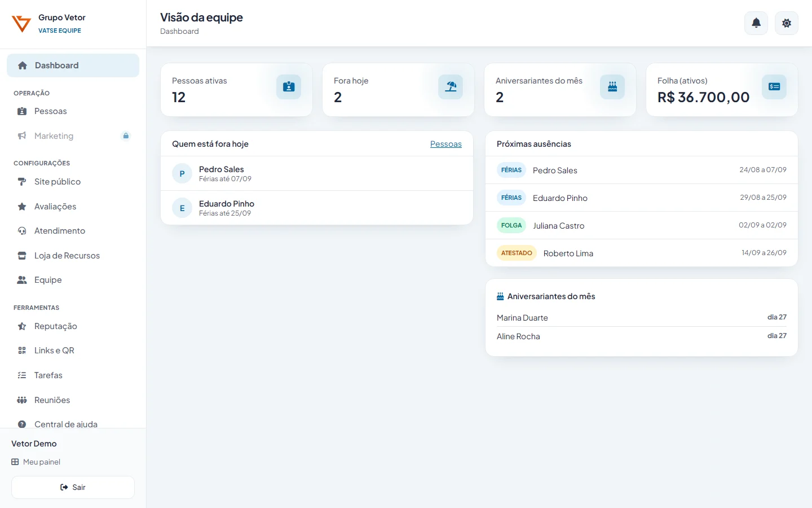Click FÉRIAS badge next to Pedro Sales
Viewport: 812px width, 508px height.
[x=511, y=170]
